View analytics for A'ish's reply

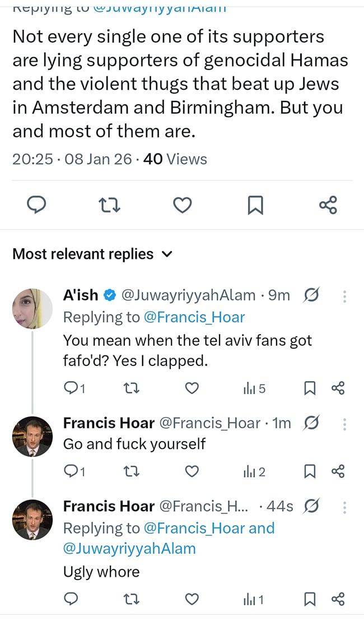click(x=254, y=388)
